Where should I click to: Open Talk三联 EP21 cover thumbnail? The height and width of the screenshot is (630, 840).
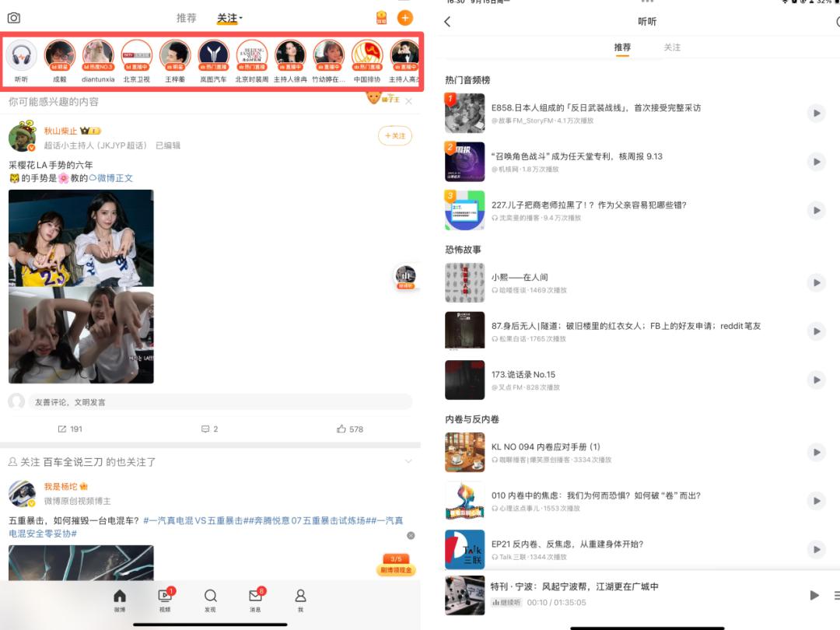(464, 550)
